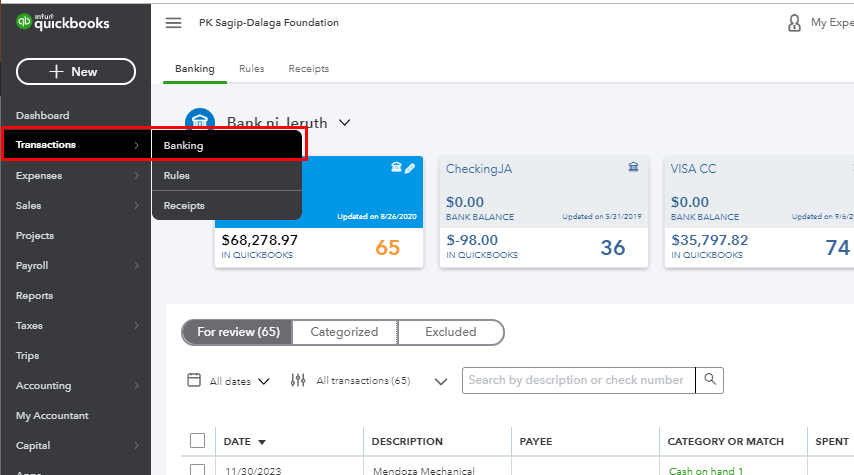Toggle the hamburger navigation menu icon
This screenshot has width=854, height=475.
(x=173, y=23)
